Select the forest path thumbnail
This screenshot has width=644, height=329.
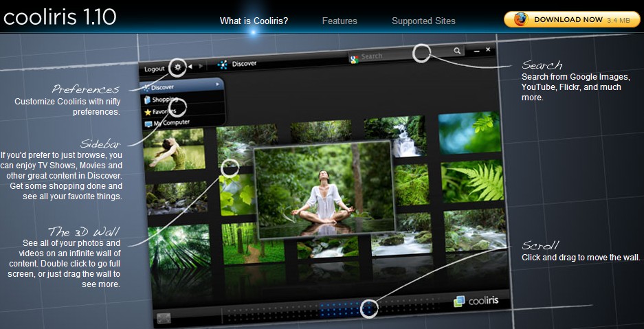(252, 244)
